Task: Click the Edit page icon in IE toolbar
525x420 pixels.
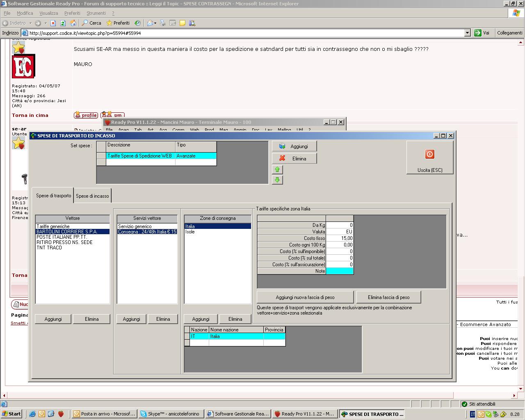Action: coord(173,23)
